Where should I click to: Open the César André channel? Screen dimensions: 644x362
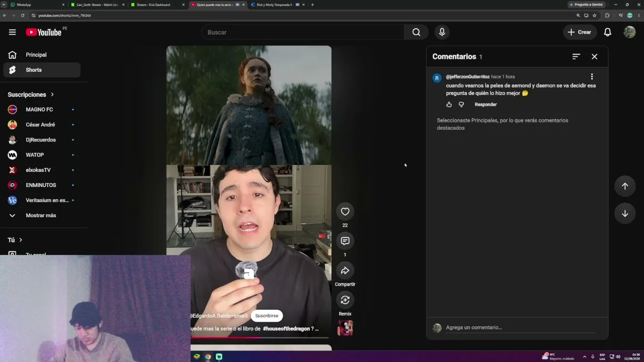[42, 125]
